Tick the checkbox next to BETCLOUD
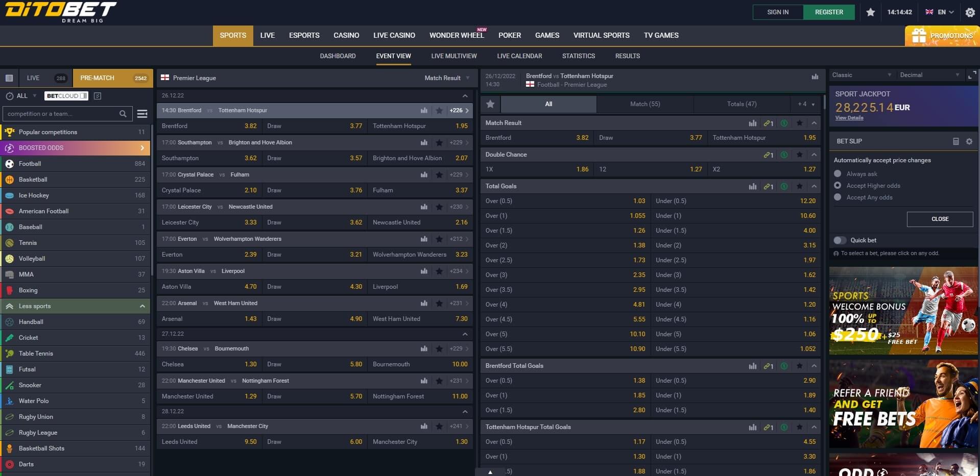This screenshot has width=980, height=476. coord(98,96)
